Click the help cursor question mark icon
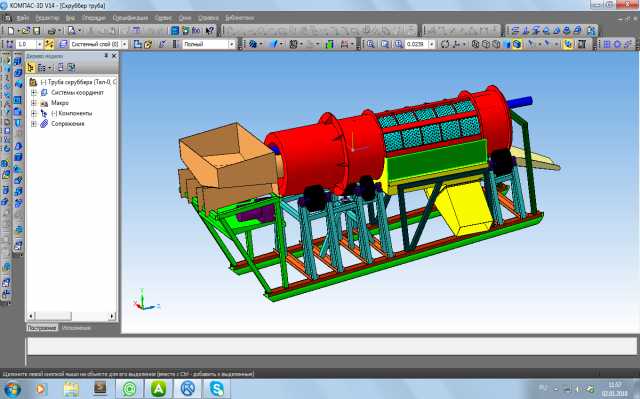This screenshot has width=640, height=399. coord(210,31)
